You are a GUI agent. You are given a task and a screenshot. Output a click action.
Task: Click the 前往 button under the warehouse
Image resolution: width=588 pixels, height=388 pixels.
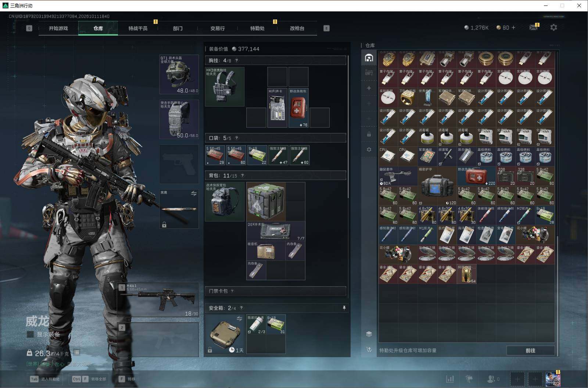[530, 351]
